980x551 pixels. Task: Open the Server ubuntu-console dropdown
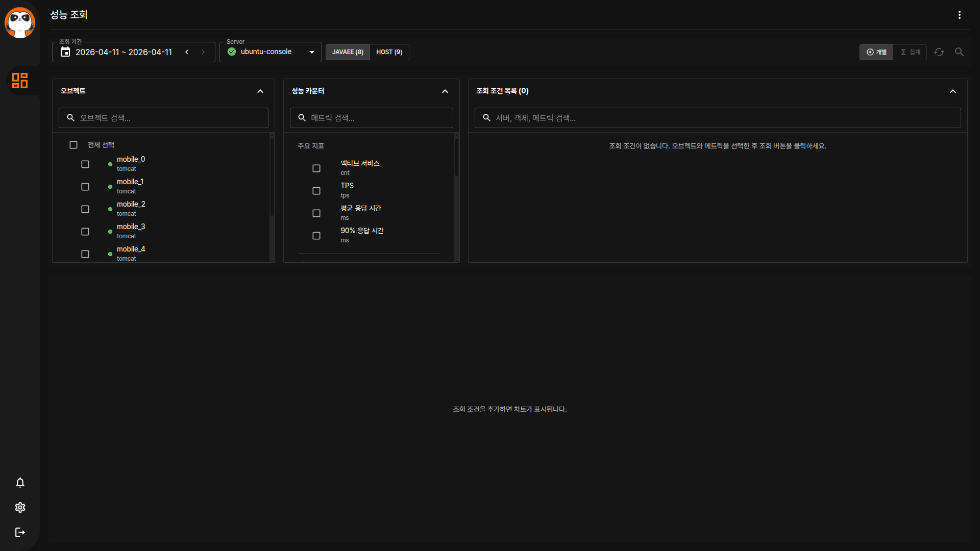271,52
